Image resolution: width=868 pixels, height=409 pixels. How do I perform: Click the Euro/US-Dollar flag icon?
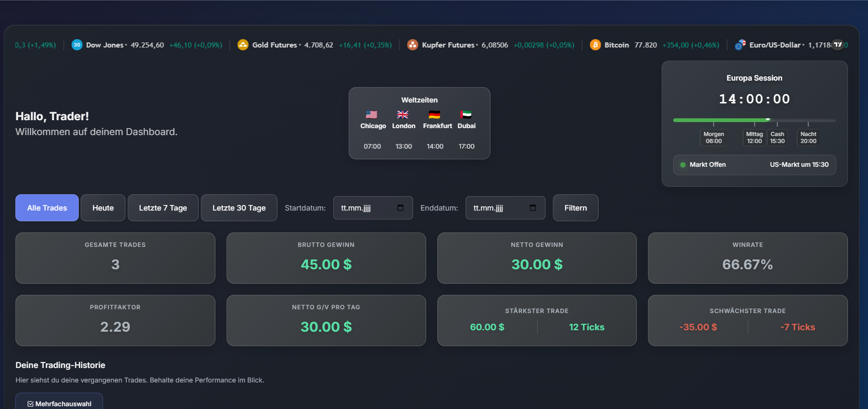740,45
